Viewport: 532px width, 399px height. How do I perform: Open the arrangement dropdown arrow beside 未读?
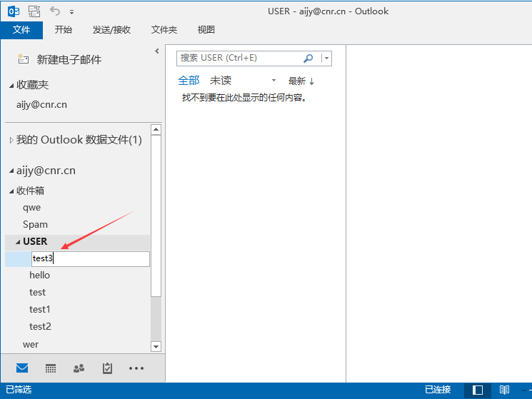tap(273, 81)
